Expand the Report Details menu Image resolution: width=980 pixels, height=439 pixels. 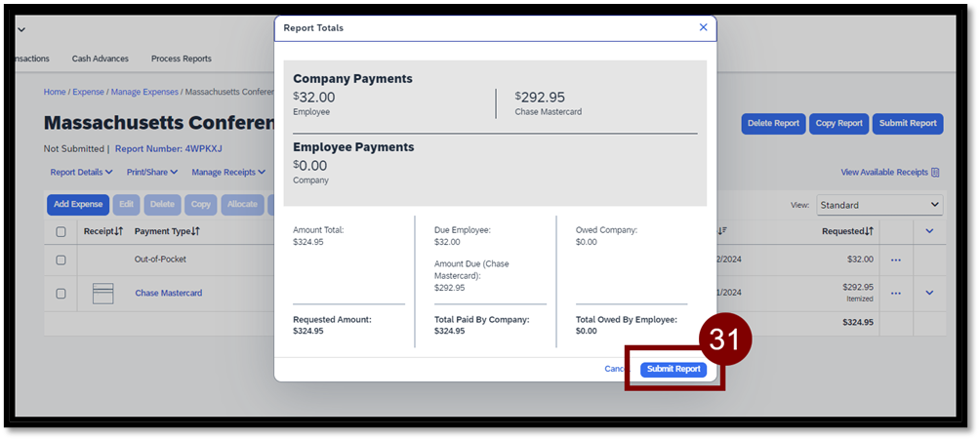click(x=81, y=173)
